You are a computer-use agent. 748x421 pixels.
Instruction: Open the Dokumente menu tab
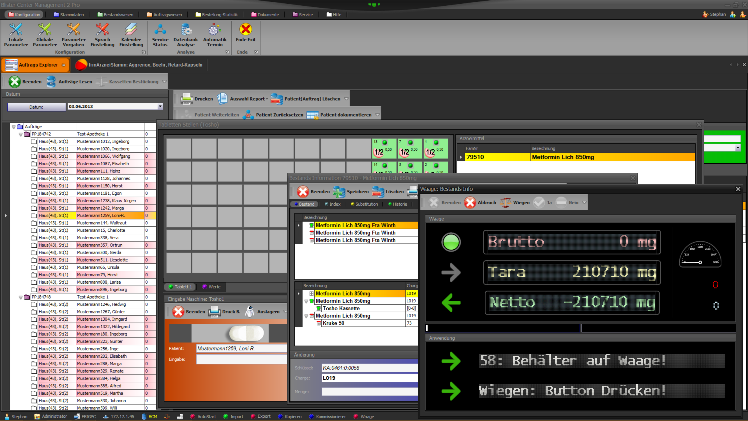pos(265,14)
